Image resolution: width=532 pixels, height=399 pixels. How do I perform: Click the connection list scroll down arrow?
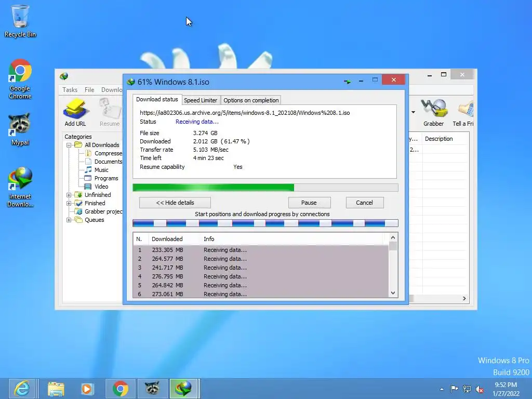(393, 293)
